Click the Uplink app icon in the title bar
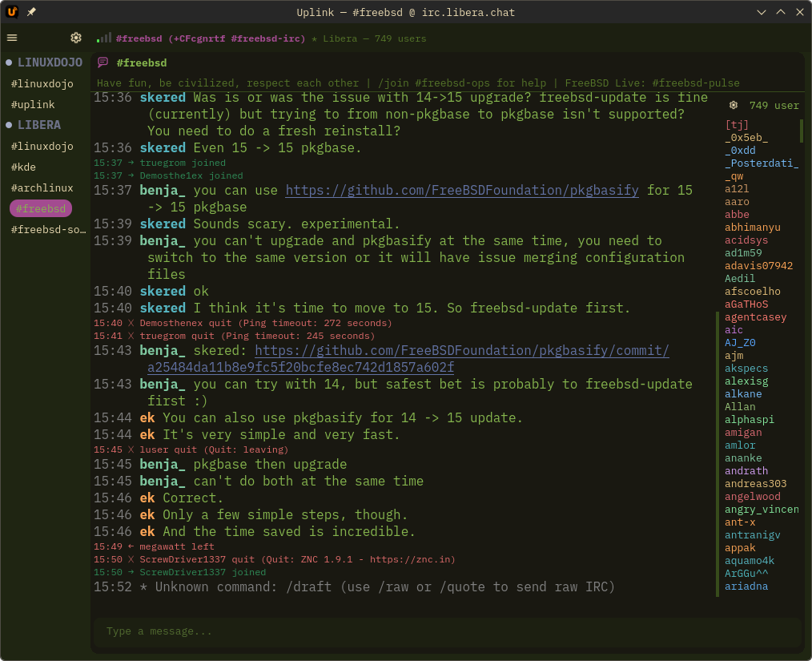 (x=12, y=11)
